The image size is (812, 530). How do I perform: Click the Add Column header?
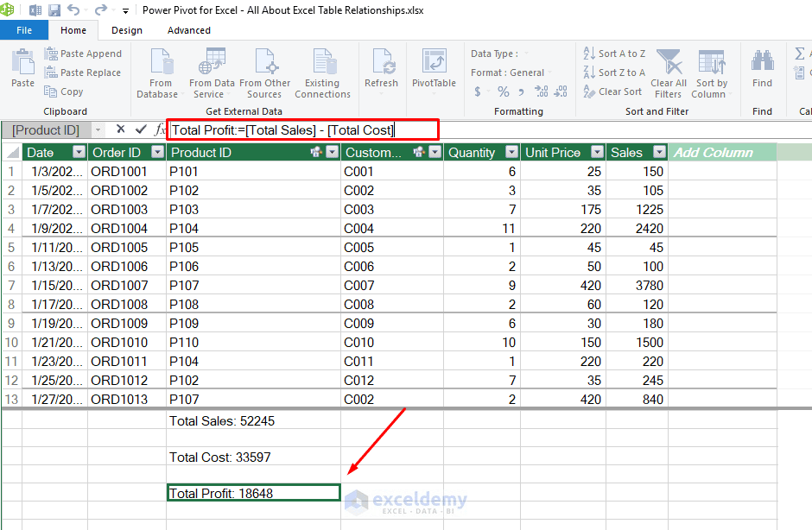tap(722, 152)
